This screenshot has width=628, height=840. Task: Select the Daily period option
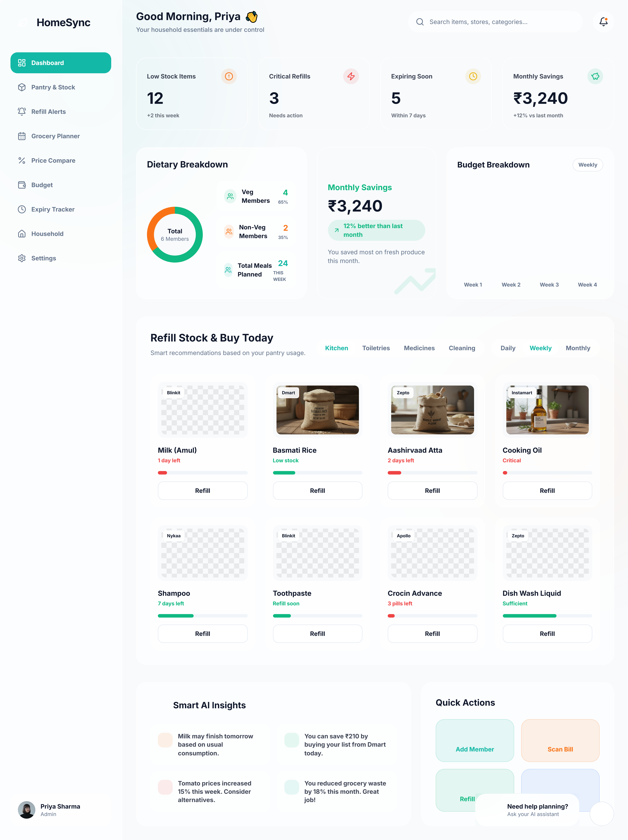pos(508,348)
